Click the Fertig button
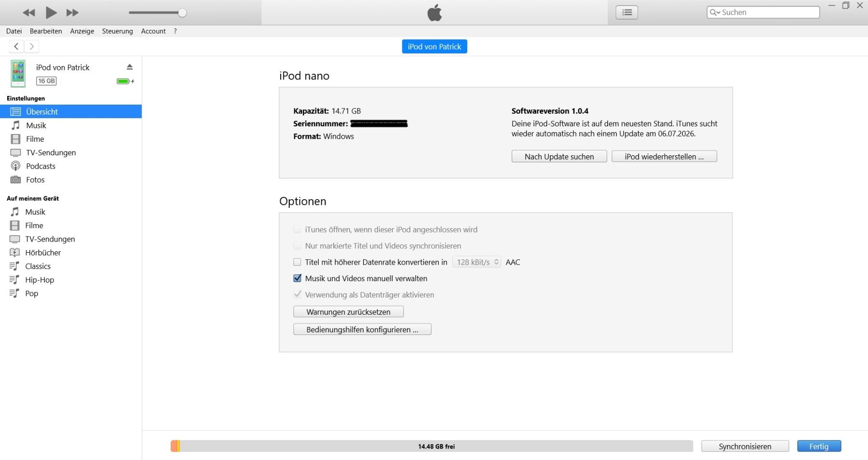The width and height of the screenshot is (868, 460). (819, 446)
